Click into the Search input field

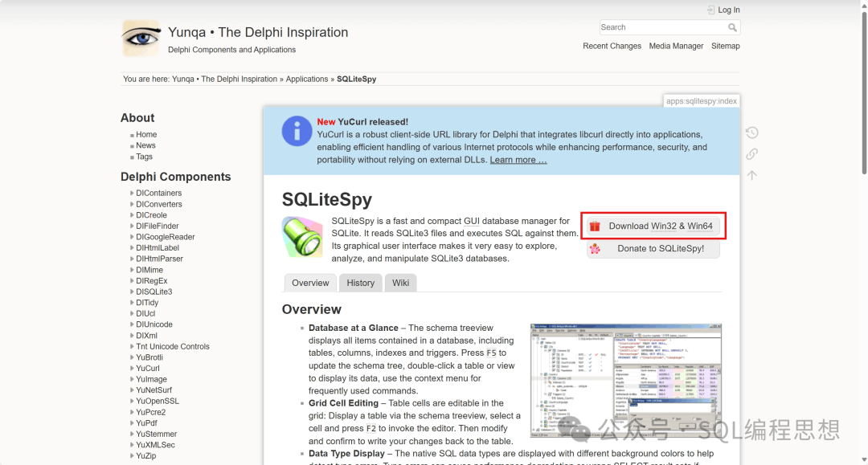pyautogui.click(x=661, y=27)
